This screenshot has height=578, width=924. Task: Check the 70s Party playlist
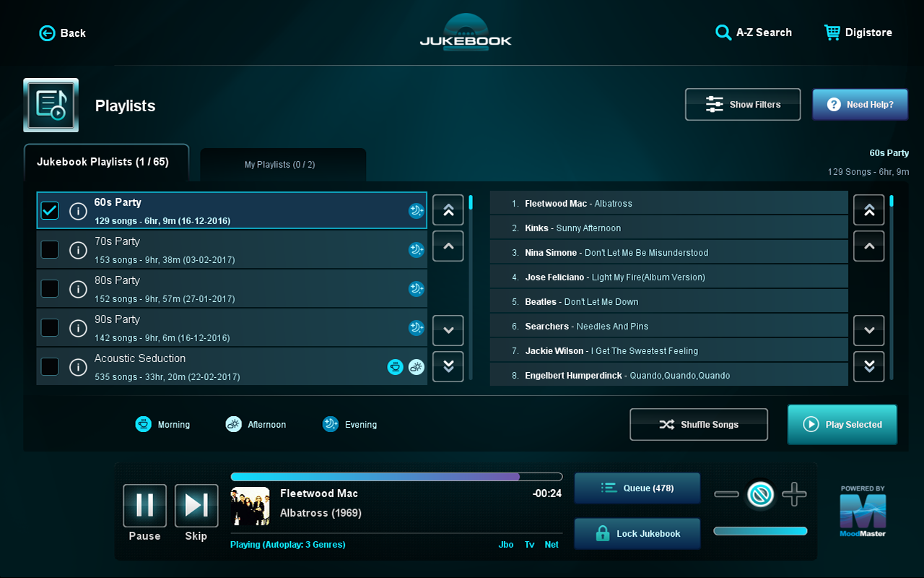coord(50,250)
